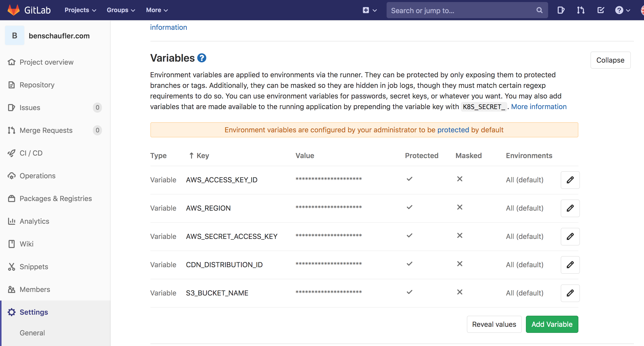Click the GitLab home logo icon

pos(13,9)
